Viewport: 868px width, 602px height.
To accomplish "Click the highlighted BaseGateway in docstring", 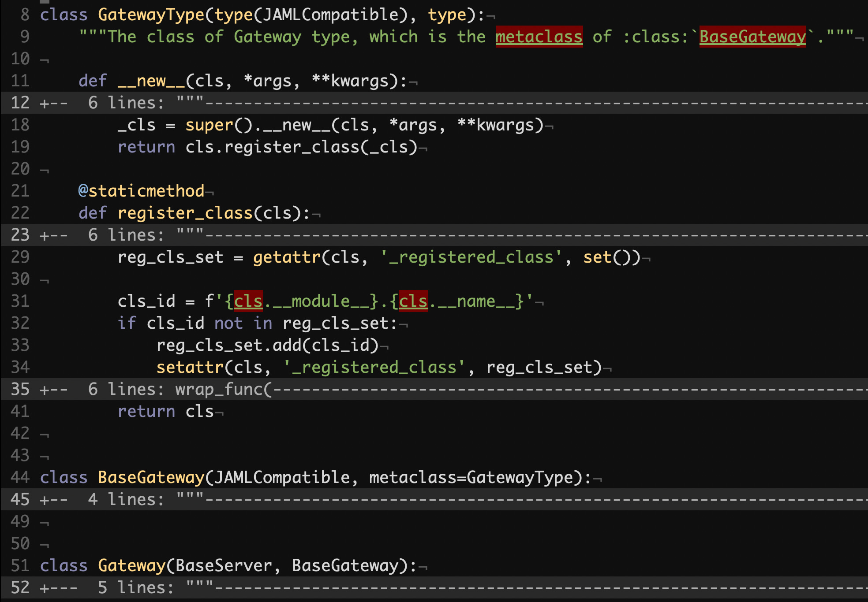I will pos(752,37).
